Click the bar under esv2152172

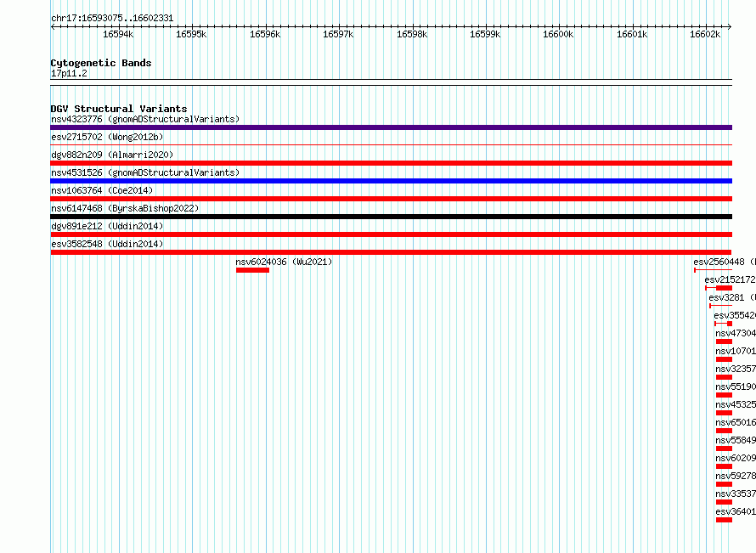719,288
